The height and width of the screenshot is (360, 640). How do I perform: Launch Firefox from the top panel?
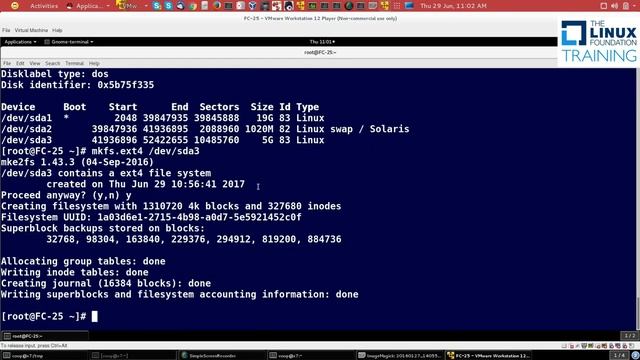(217, 6)
